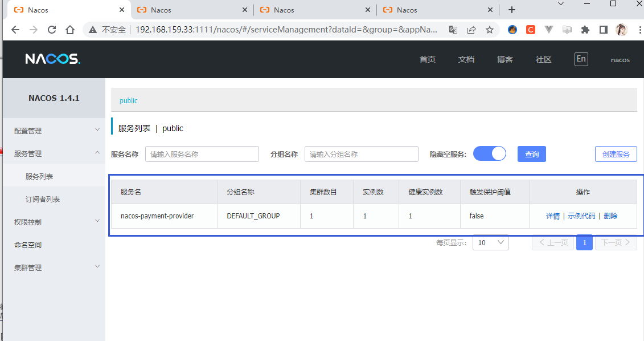Reload the Nacos page
Viewport: 644px width, 341px height.
click(x=52, y=30)
